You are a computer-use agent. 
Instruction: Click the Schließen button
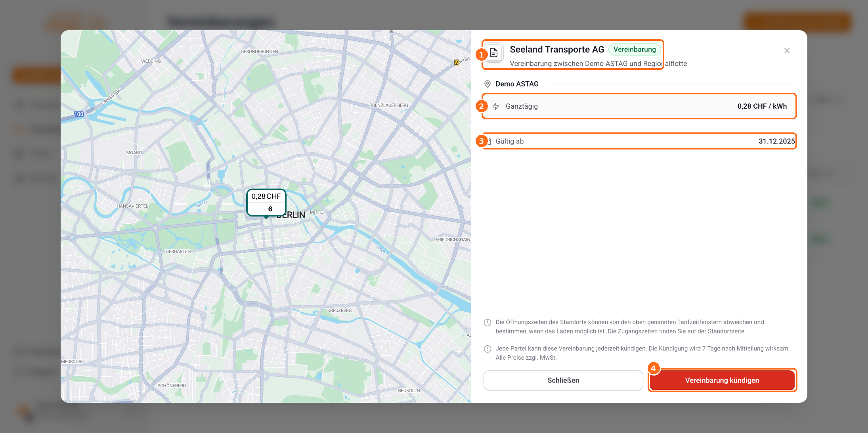(563, 380)
